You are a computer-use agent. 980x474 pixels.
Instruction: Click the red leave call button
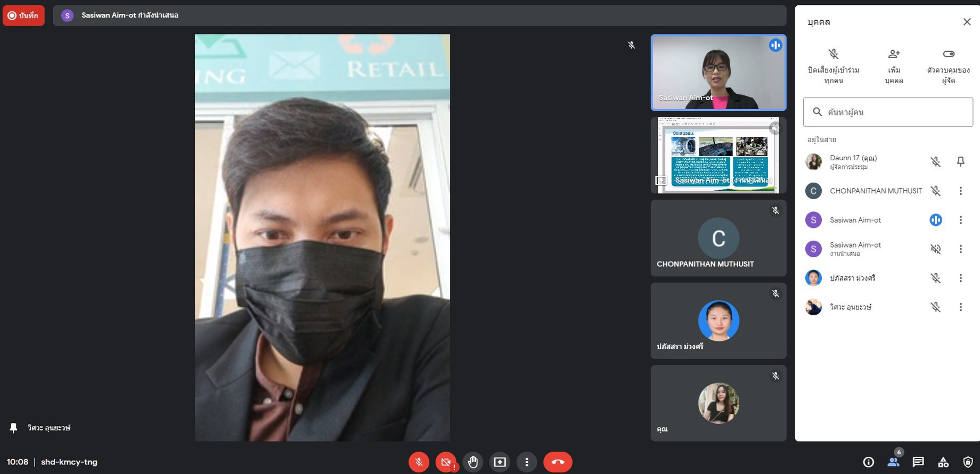[558, 462]
